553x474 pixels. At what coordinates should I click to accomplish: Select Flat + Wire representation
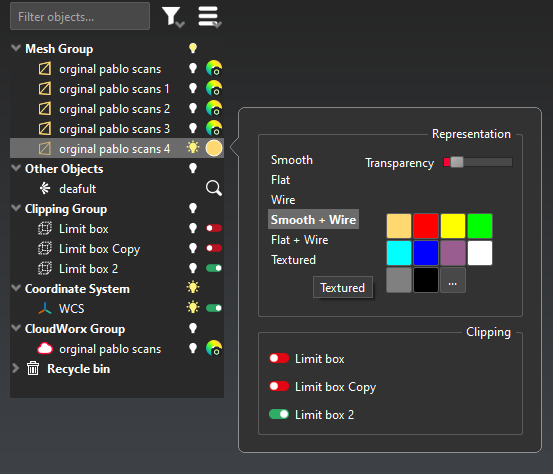click(299, 240)
